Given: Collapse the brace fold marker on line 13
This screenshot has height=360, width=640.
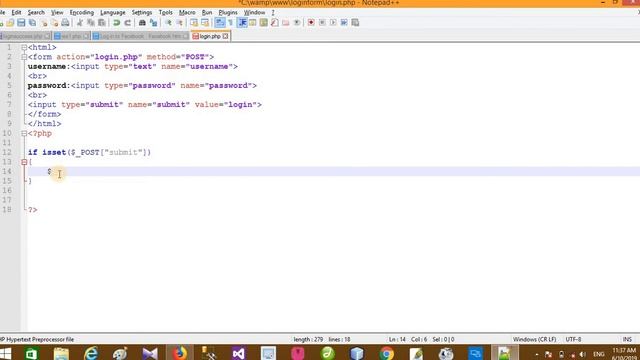Looking at the screenshot, I should 24,162.
